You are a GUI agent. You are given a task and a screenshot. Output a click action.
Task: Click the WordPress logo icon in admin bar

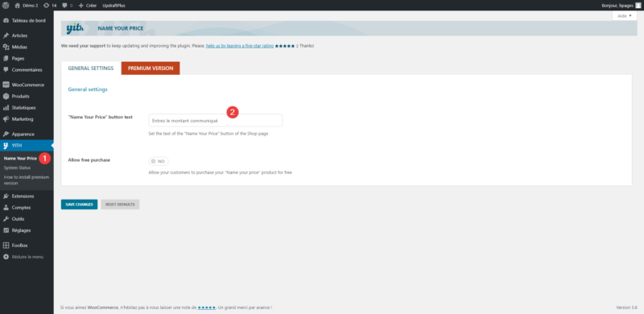tap(6, 6)
